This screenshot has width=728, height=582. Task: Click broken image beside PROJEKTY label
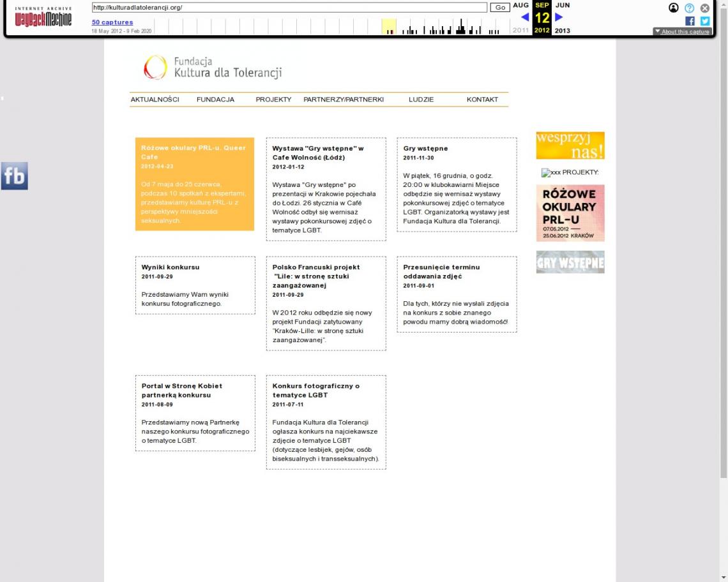(550, 173)
